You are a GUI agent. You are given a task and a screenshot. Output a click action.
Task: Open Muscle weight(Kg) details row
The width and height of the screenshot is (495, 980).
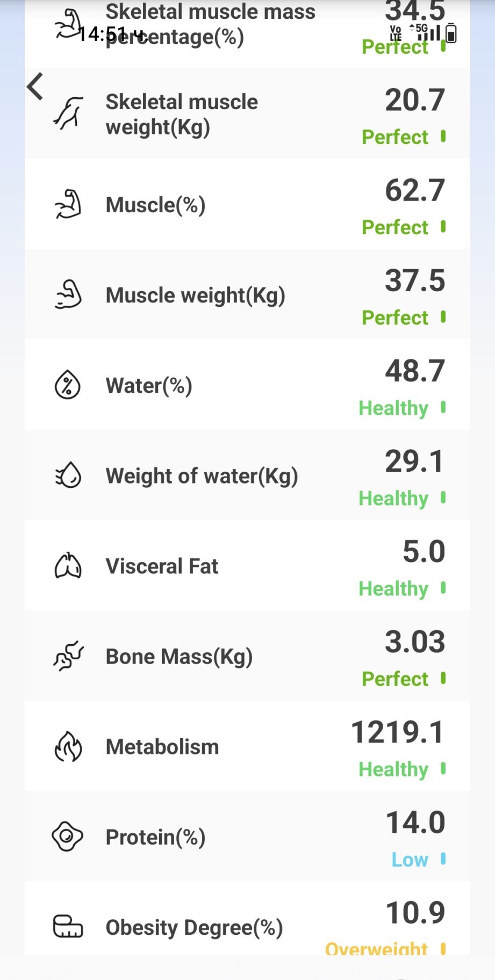pyautogui.click(x=247, y=294)
